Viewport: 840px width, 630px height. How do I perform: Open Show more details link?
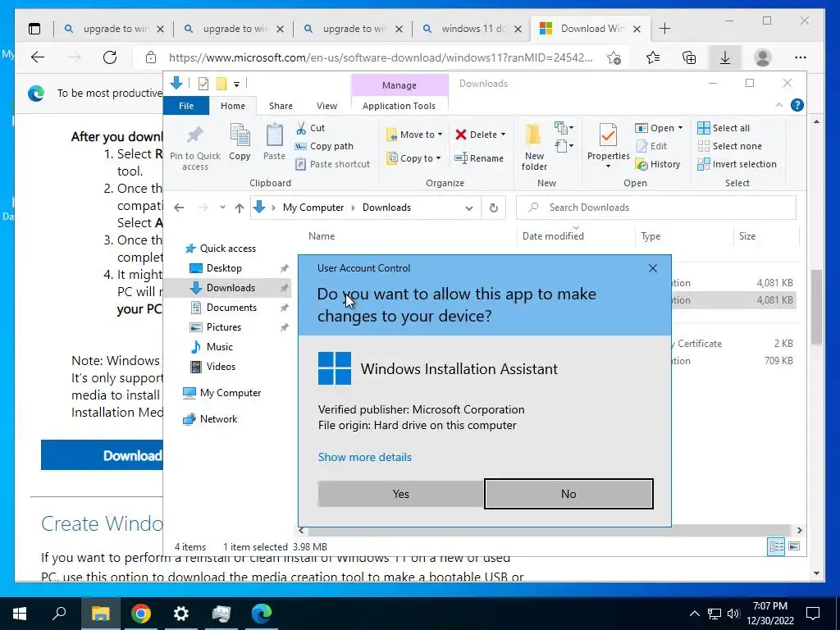(365, 457)
